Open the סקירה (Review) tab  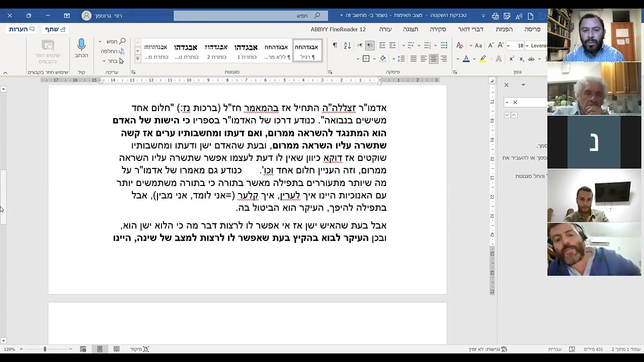tap(438, 29)
